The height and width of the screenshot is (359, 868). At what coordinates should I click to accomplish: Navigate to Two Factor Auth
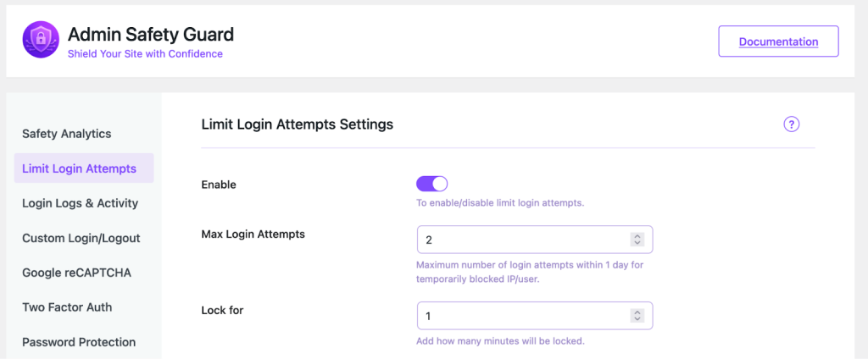coord(67,307)
